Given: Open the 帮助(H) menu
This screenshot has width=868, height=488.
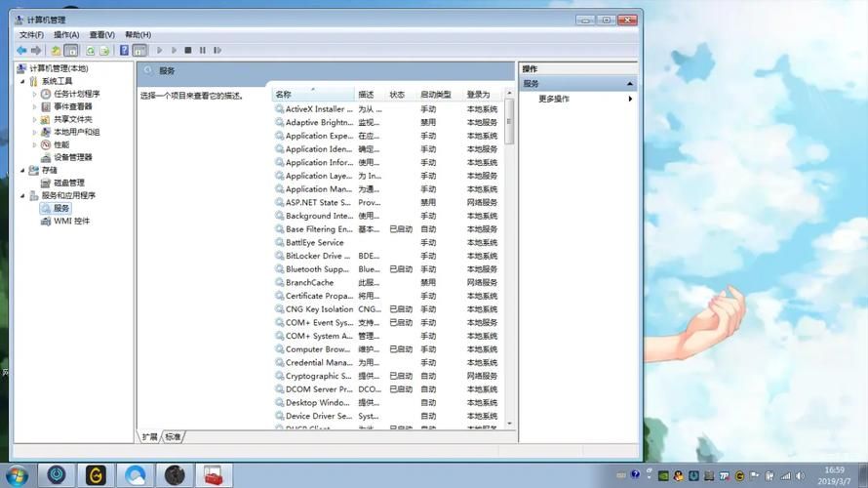Looking at the screenshot, I should 138,34.
